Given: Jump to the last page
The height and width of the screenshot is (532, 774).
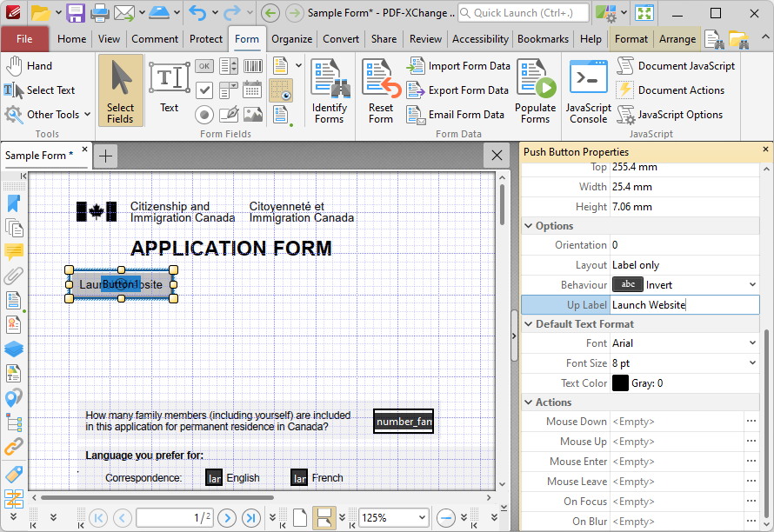Looking at the screenshot, I should point(251,518).
